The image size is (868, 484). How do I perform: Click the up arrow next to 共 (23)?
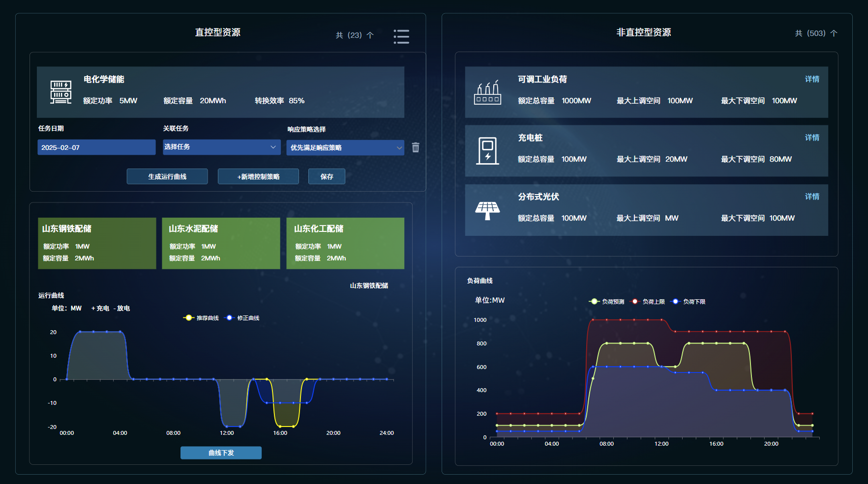coord(370,35)
